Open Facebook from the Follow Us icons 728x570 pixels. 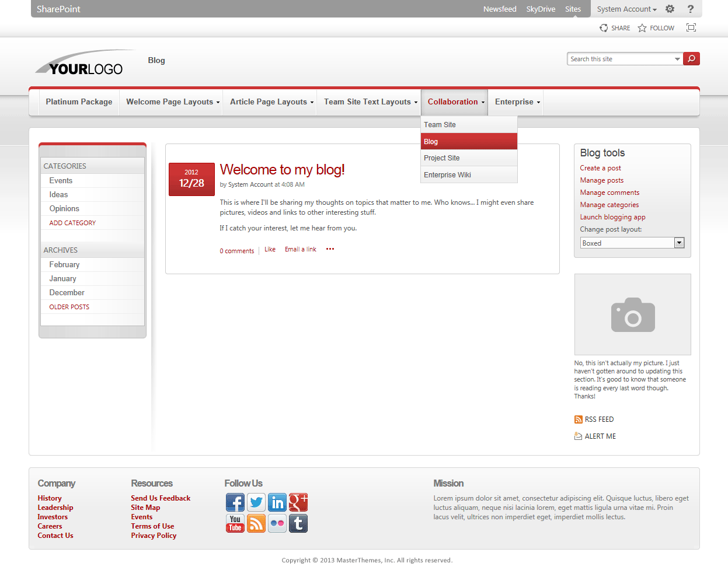pyautogui.click(x=235, y=502)
